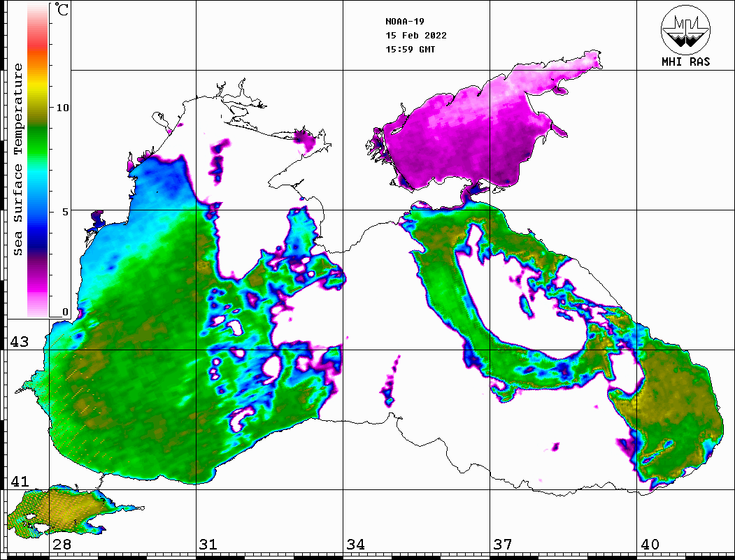Click the 'NOAA-19' satellite label
Viewport: 735px width, 560px height.
pos(405,22)
